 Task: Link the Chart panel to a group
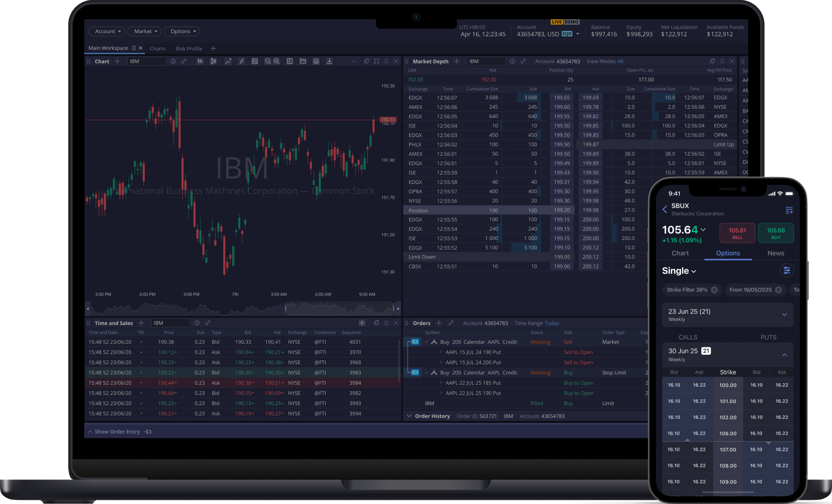coord(184,61)
